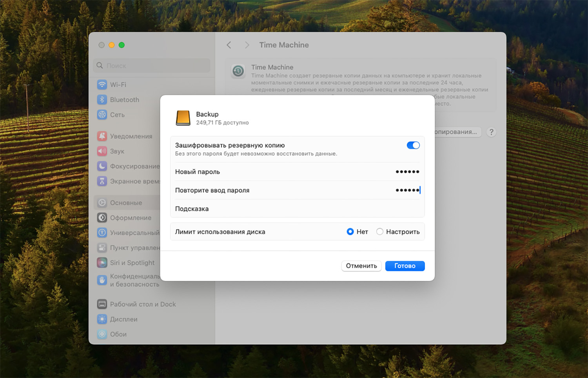588x378 pixels.
Task: Click the Siri и Spotlight icon
Action: 102,262
